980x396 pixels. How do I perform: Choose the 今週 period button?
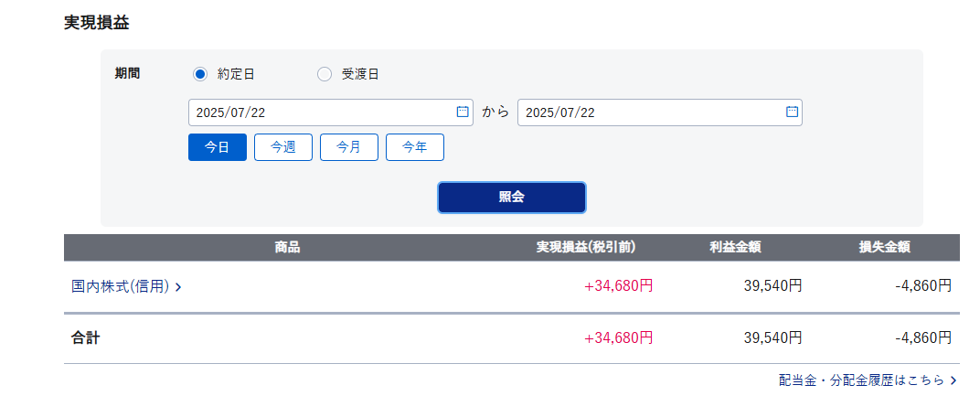click(x=283, y=147)
